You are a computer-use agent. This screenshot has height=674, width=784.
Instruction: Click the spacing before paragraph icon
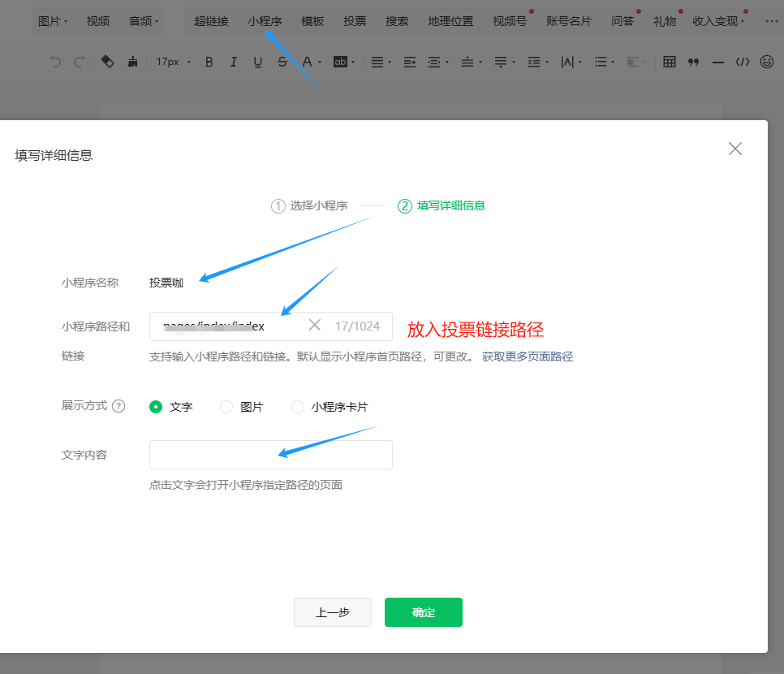[x=467, y=62]
